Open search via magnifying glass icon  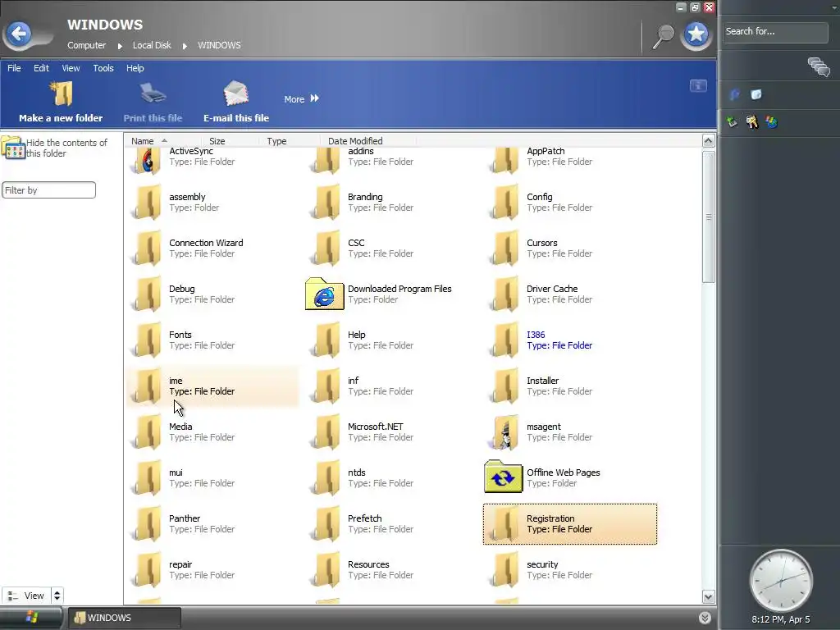click(663, 36)
